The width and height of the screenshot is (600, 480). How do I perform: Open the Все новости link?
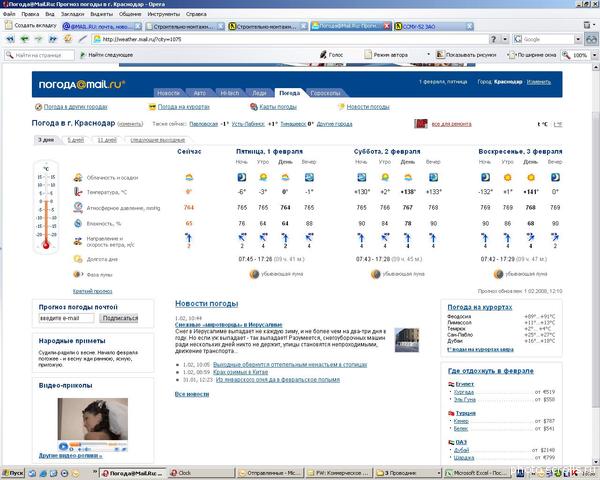[192, 394]
